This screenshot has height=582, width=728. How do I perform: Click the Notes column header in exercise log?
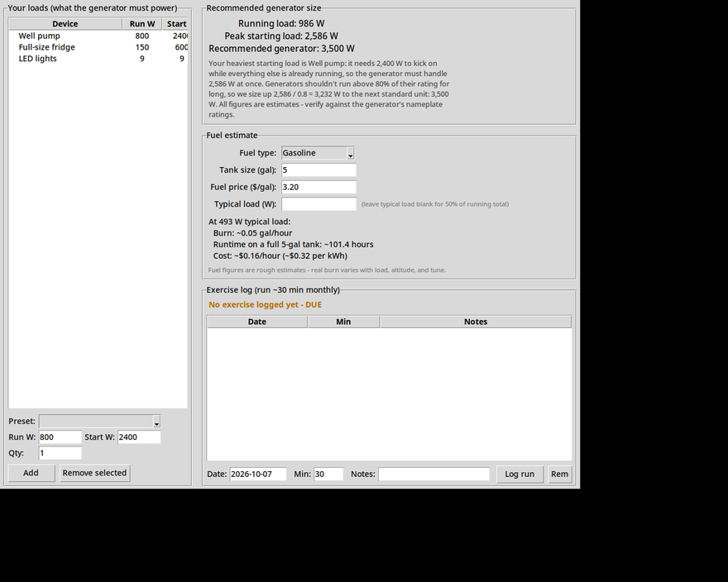point(476,322)
